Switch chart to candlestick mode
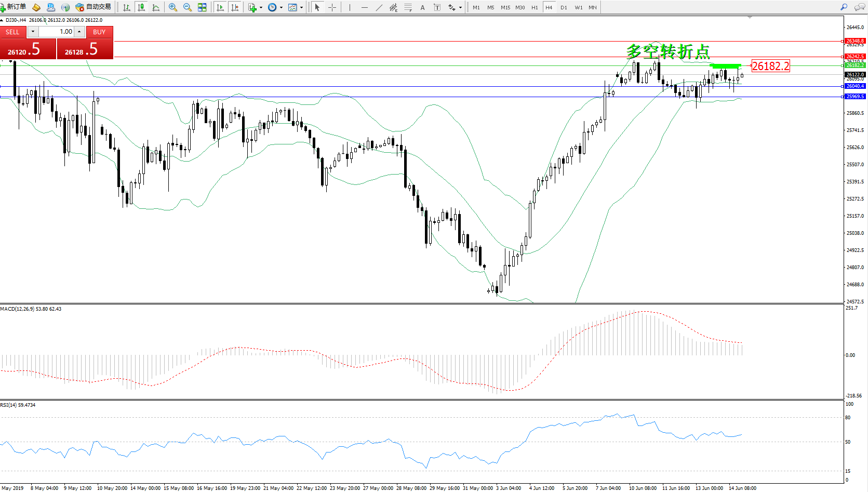This screenshot has width=868, height=492. point(141,7)
